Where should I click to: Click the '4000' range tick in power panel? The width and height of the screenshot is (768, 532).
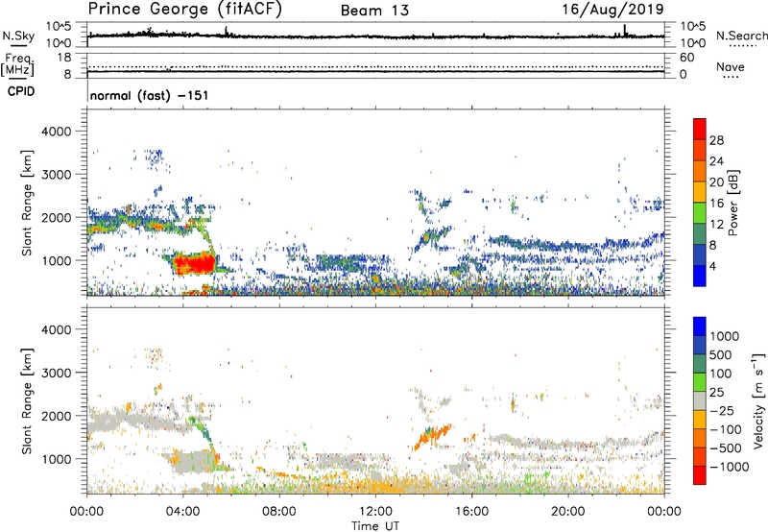[56, 132]
